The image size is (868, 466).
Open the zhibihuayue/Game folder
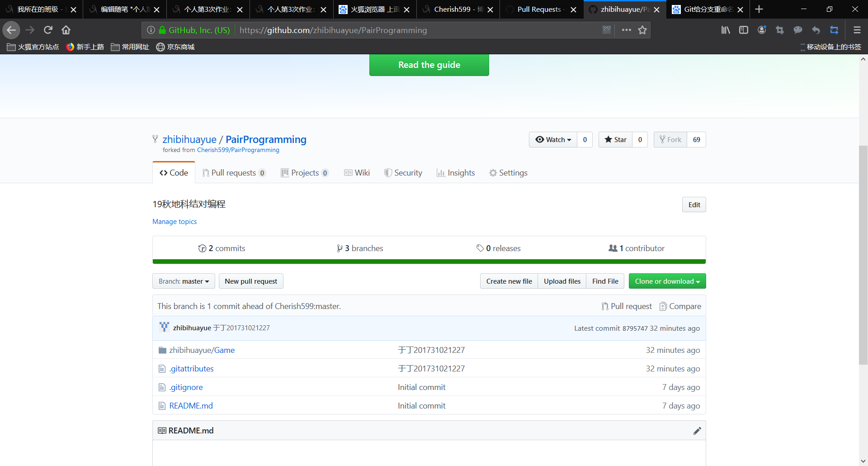coord(202,350)
